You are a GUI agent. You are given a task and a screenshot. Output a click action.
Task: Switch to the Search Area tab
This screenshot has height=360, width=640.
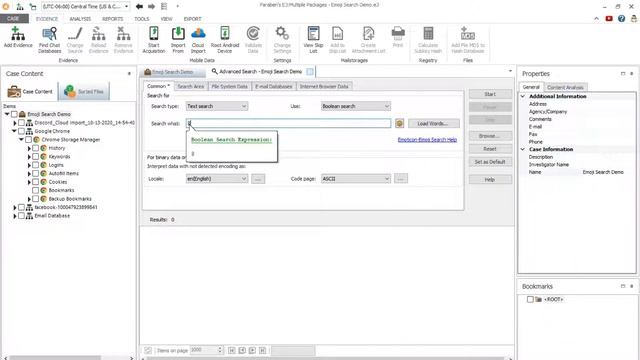pos(191,87)
